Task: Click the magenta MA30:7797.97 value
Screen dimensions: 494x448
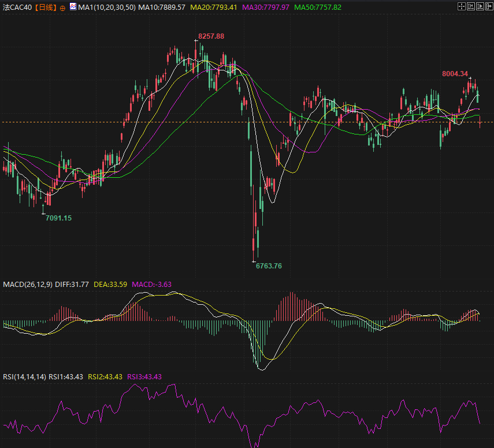Action: click(266, 8)
